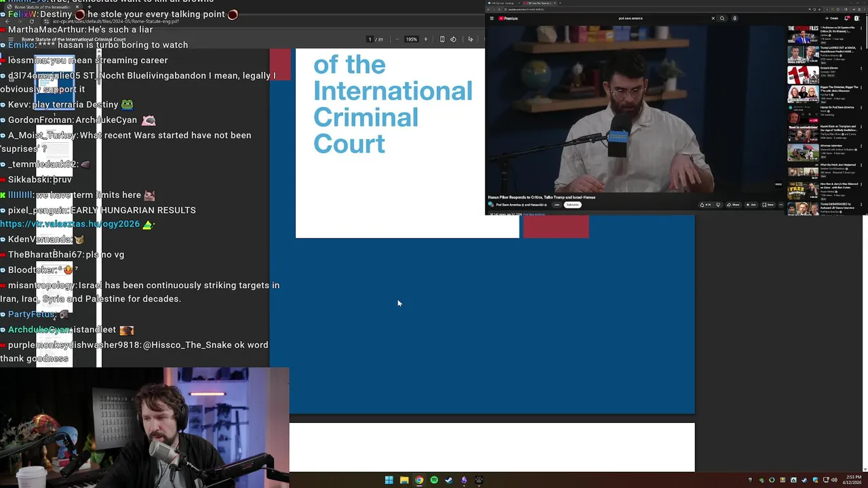Open the Windows Start menu
The image size is (868, 488).
(x=389, y=480)
